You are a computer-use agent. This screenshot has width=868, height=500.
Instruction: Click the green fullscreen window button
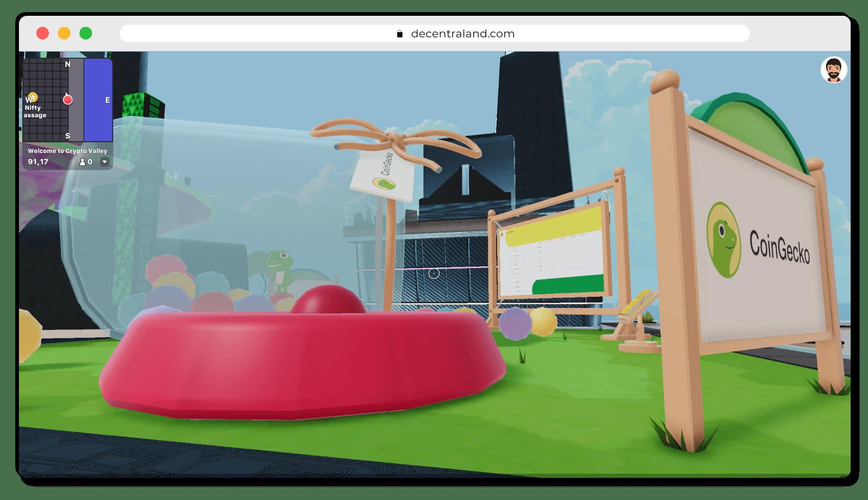(x=86, y=34)
